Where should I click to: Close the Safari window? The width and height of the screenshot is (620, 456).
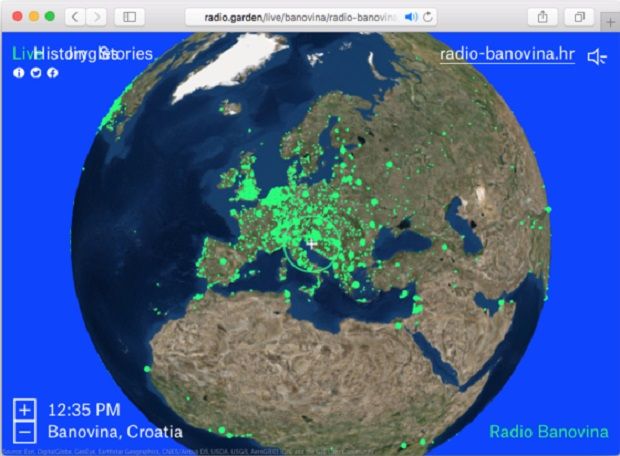(x=17, y=17)
